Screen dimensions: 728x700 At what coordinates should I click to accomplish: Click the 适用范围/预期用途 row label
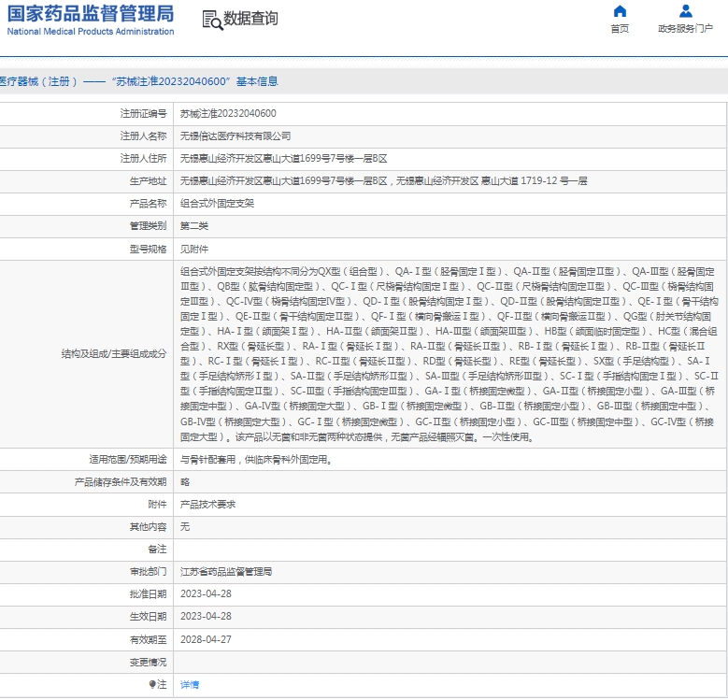tap(128, 460)
